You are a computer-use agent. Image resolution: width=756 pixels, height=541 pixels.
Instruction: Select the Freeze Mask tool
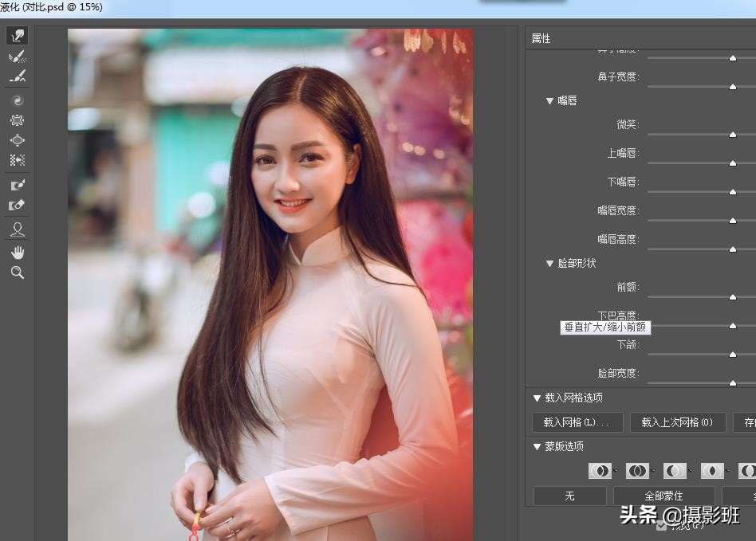[x=18, y=185]
